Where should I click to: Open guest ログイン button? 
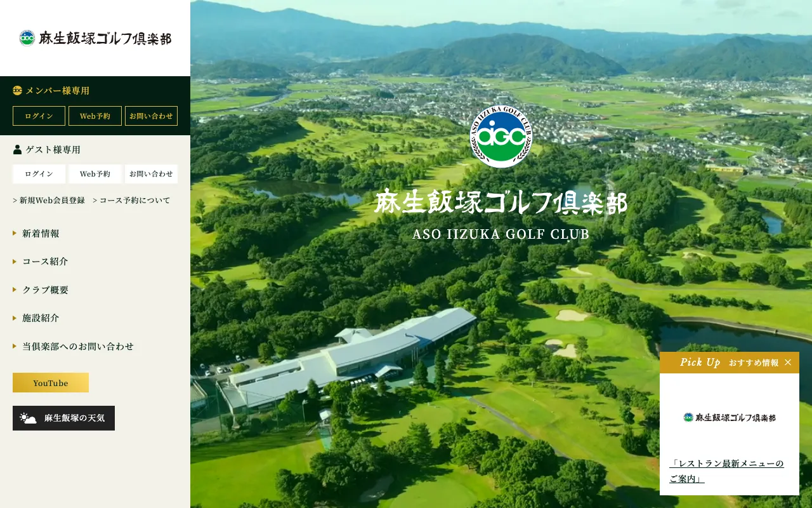click(x=39, y=174)
